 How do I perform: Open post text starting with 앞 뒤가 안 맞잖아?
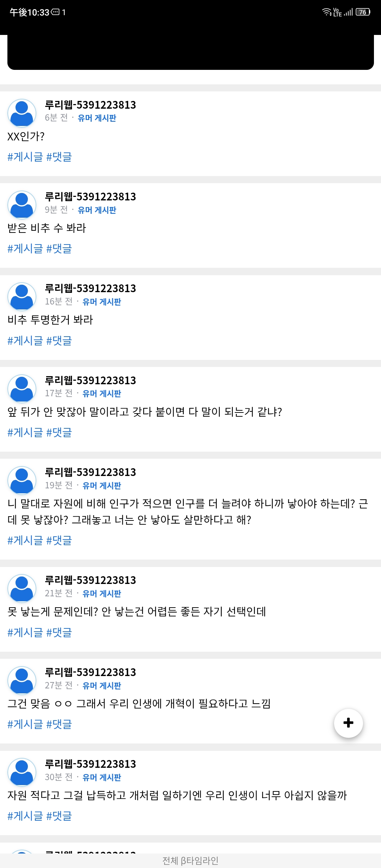pyautogui.click(x=145, y=412)
